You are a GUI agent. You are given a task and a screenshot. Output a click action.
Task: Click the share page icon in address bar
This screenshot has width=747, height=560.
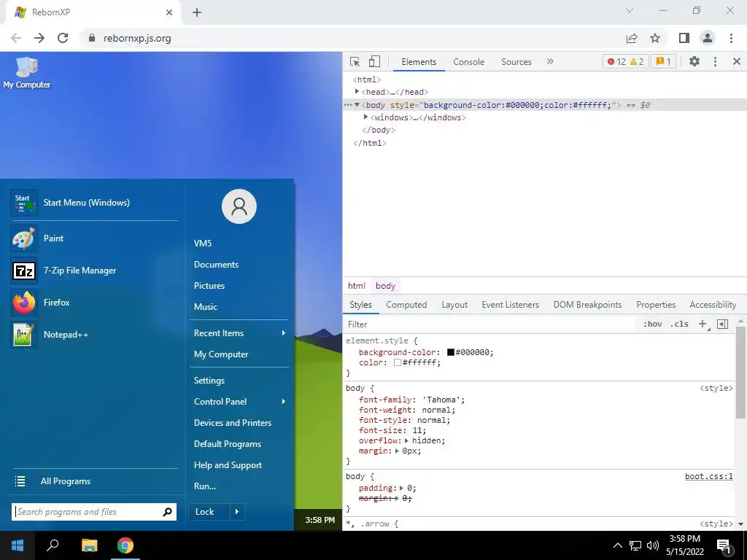[x=632, y=38]
